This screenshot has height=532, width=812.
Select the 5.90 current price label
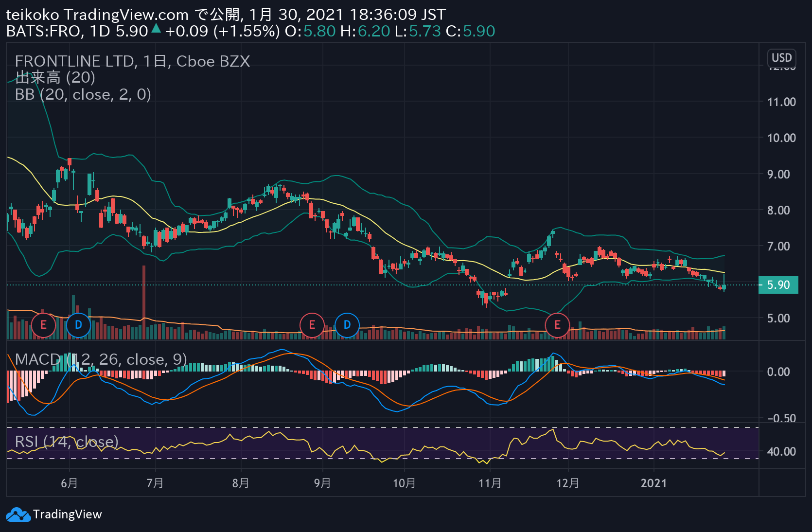(x=778, y=285)
